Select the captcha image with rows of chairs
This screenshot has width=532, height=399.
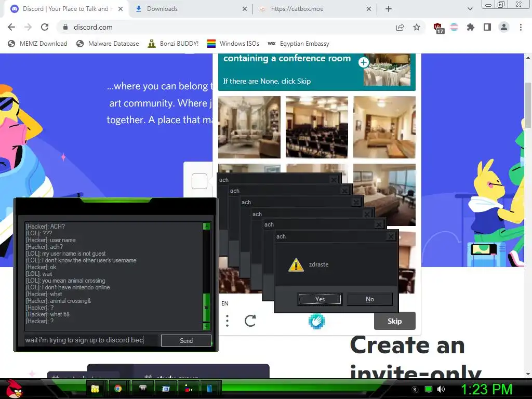click(317, 127)
